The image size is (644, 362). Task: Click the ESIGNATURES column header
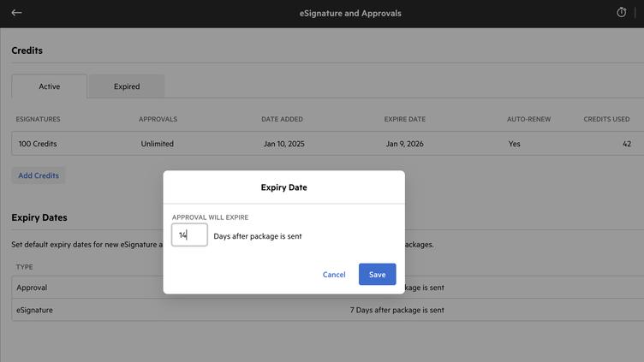pos(38,119)
